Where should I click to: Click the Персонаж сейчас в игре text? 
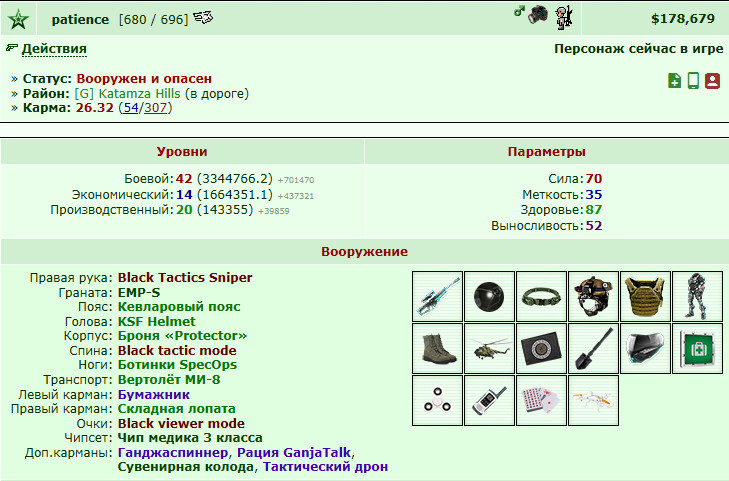tap(639, 49)
